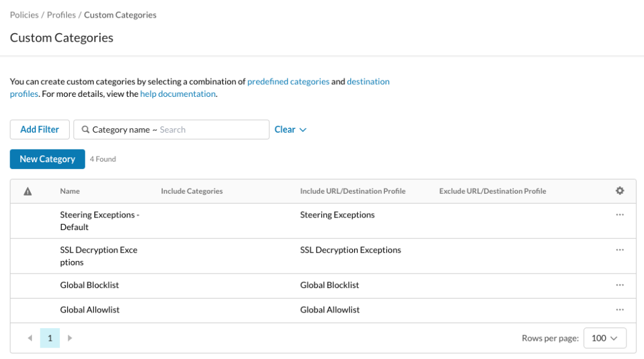Click the Policies breadcrumb

point(25,15)
